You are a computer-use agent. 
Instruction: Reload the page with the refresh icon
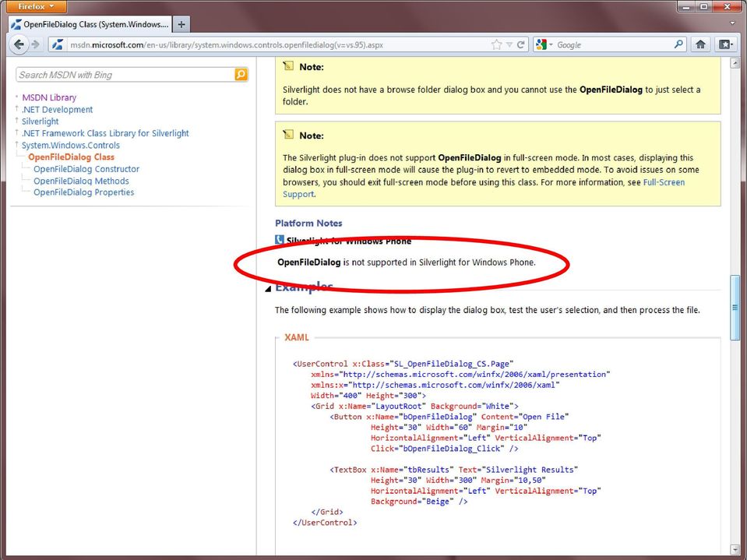520,44
